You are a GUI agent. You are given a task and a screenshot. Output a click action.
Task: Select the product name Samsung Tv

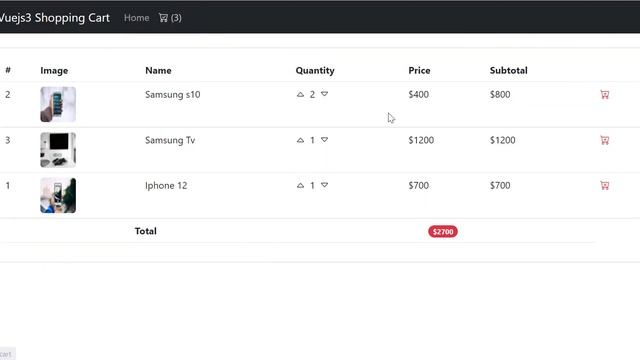pyautogui.click(x=170, y=140)
